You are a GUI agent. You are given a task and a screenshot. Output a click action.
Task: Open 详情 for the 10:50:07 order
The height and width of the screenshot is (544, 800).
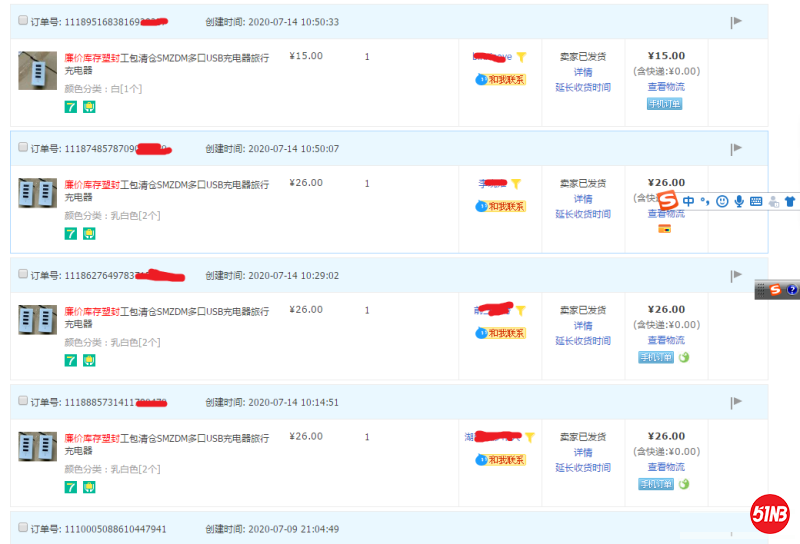[583, 199]
